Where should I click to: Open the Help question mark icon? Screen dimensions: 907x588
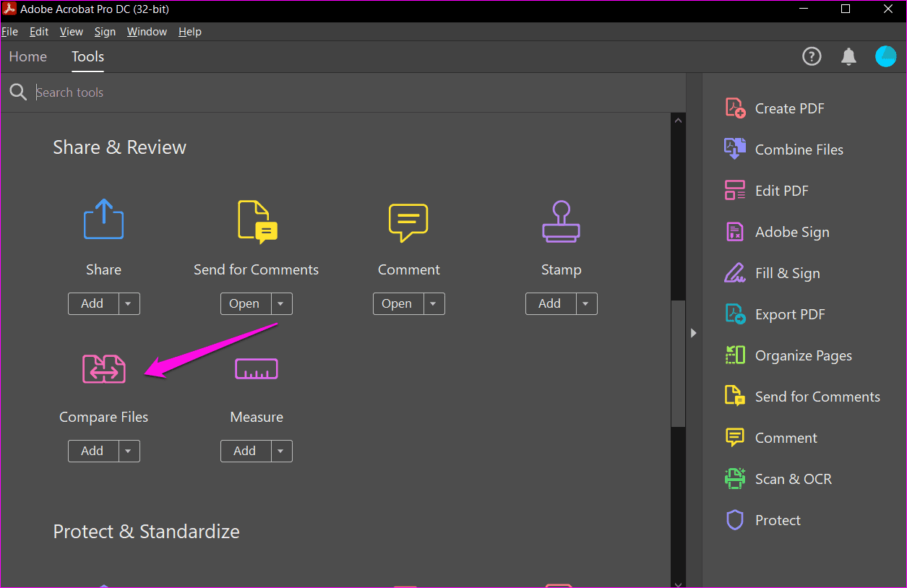[812, 56]
